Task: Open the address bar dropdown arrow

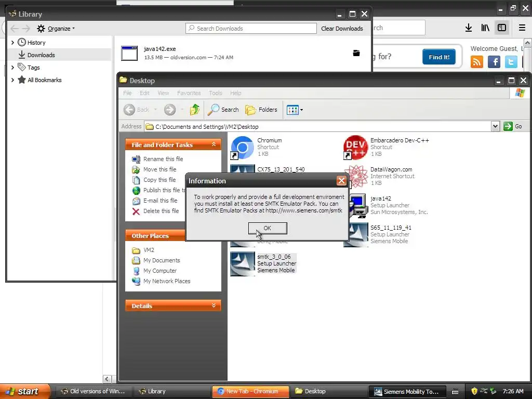Action: (495, 126)
